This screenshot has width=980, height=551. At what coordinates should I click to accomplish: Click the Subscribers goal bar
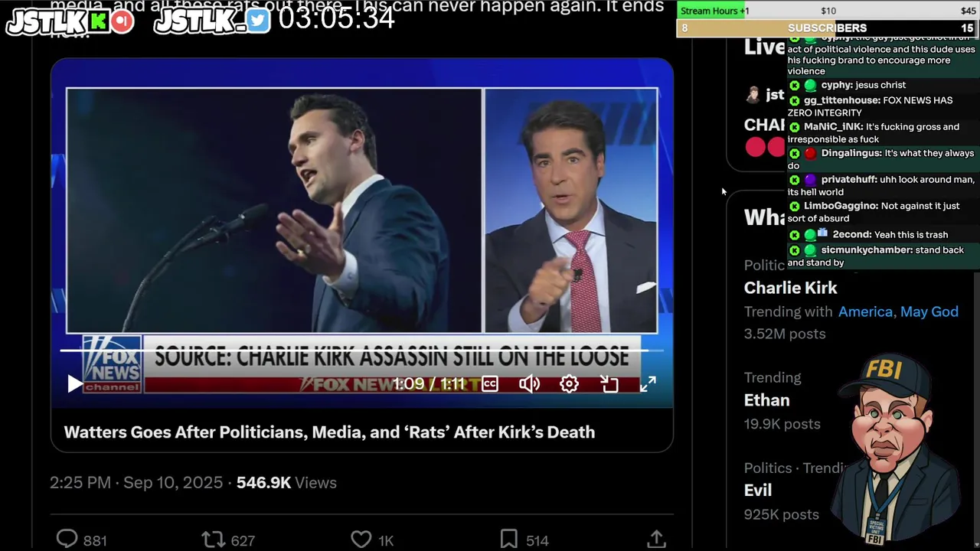pos(828,28)
